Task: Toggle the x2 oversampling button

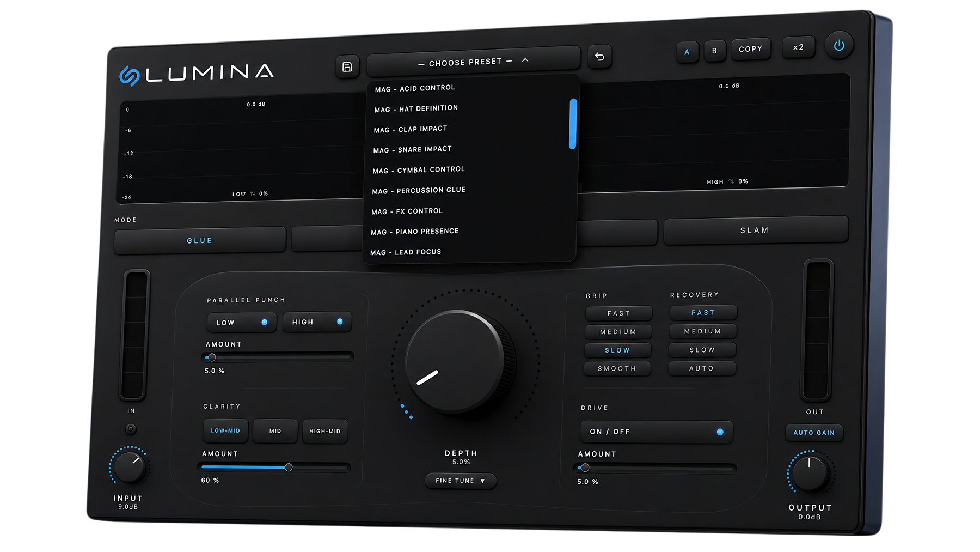Action: click(798, 47)
